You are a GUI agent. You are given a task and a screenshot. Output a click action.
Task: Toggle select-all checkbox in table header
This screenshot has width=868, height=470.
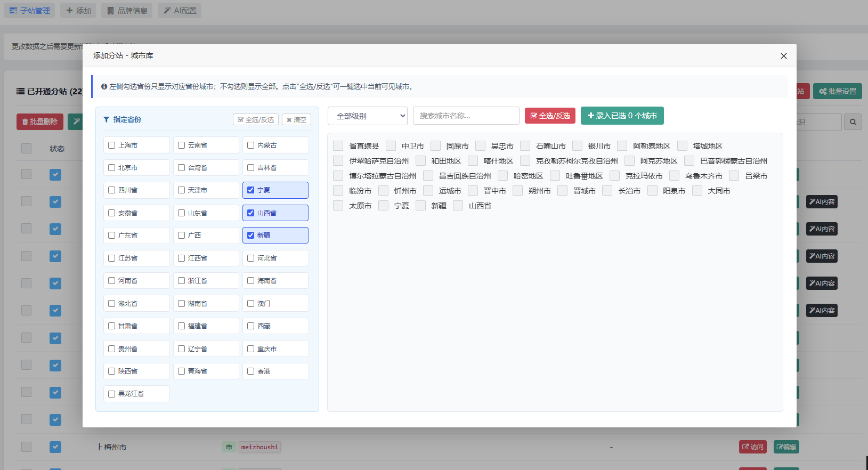coord(26,149)
